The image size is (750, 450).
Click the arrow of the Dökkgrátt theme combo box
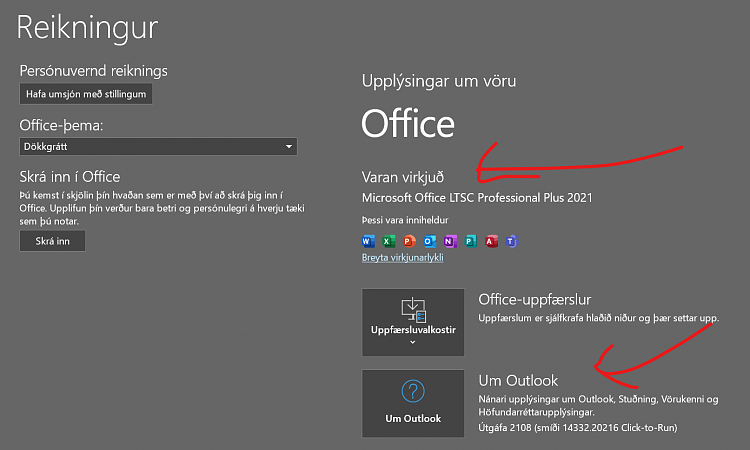click(289, 146)
